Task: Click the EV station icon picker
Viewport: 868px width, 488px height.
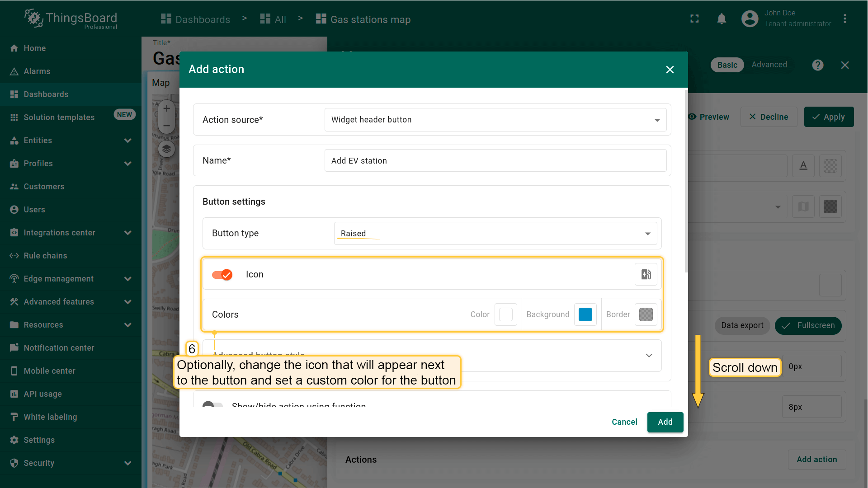Action: click(x=646, y=274)
